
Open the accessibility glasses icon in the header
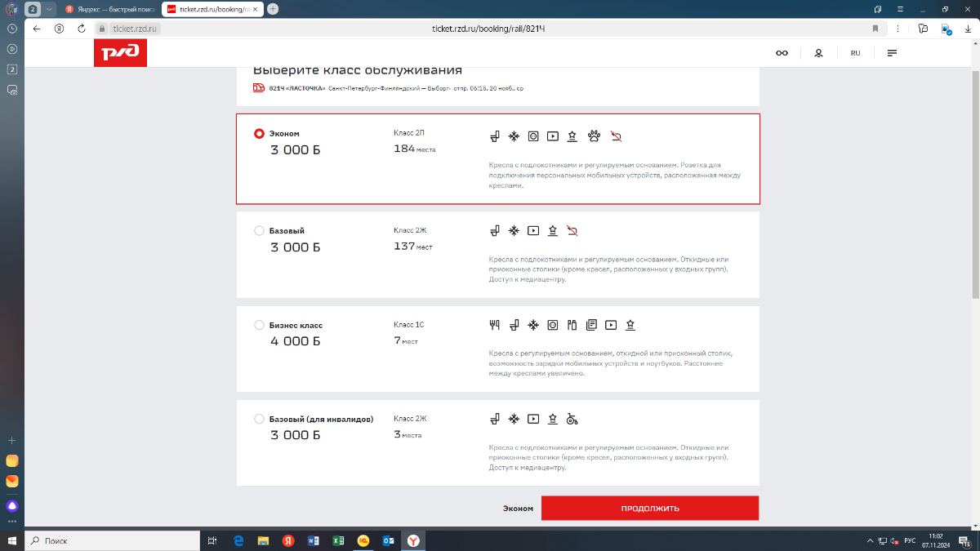[x=782, y=53]
